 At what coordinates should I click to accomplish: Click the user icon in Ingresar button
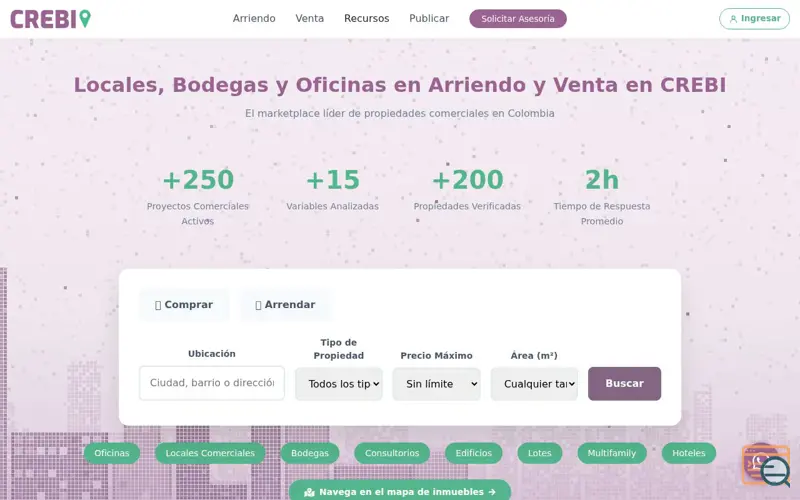(x=733, y=19)
